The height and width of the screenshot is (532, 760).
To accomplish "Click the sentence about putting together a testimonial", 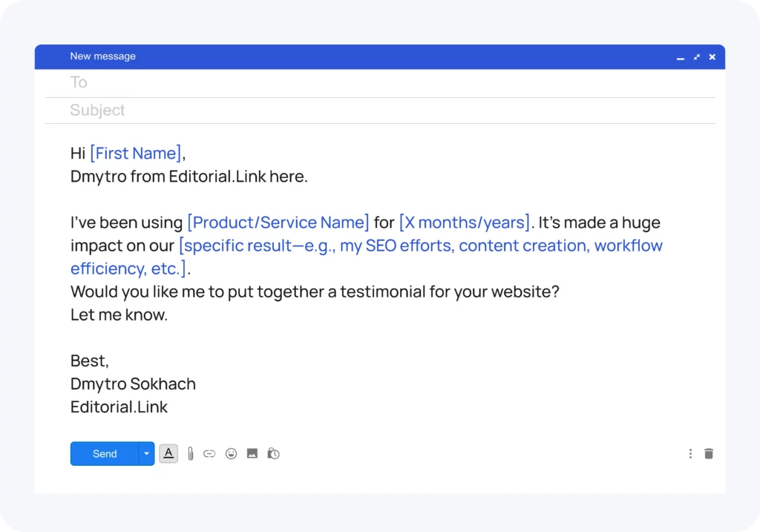I will coord(315,292).
